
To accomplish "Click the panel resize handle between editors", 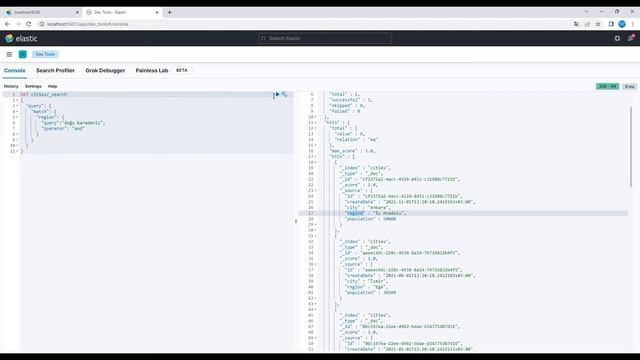I will pyautogui.click(x=296, y=221).
